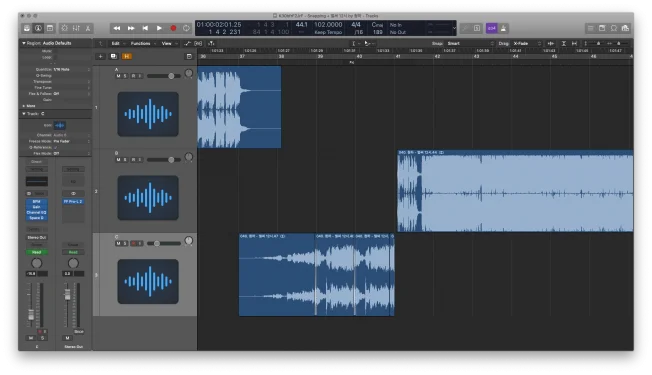This screenshot has height=375, width=652.
Task: Adjust the horizontal zoom slider
Action: coord(618,43)
